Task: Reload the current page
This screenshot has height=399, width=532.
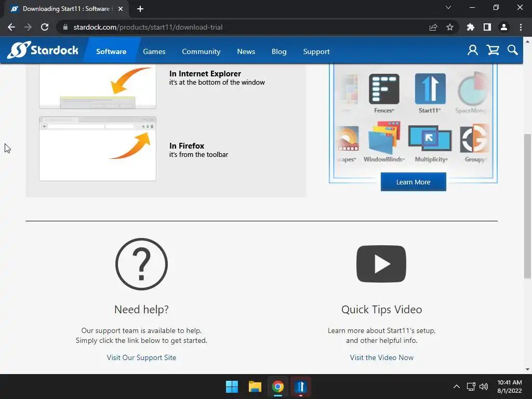Action: coord(45,27)
